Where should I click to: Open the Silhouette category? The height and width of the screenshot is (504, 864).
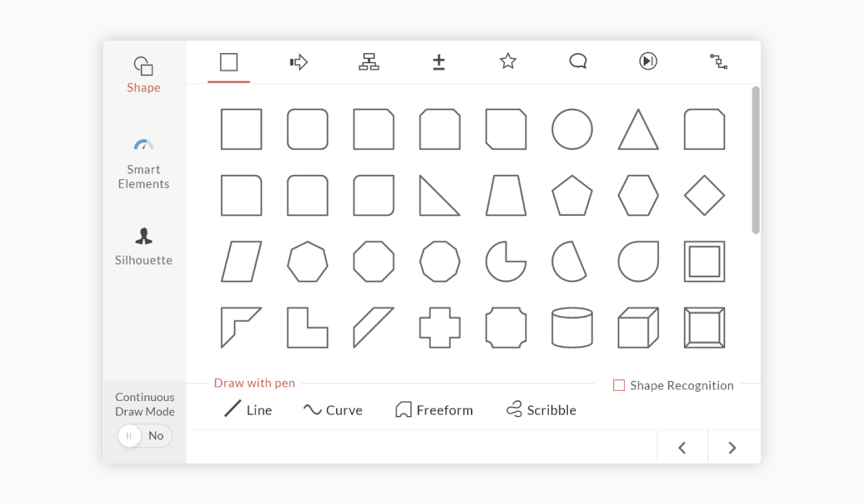[x=143, y=246]
